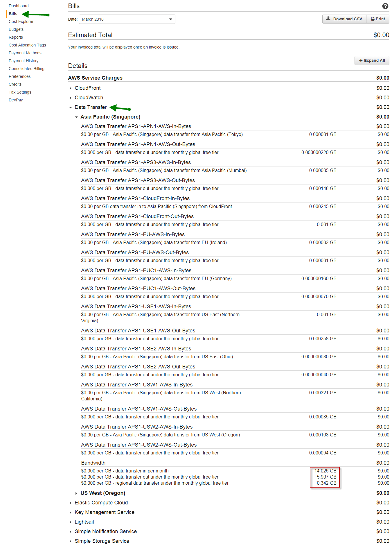Click 'AWS Data Transfer APS1-CloudFront-In-Bytes' row

click(235, 198)
